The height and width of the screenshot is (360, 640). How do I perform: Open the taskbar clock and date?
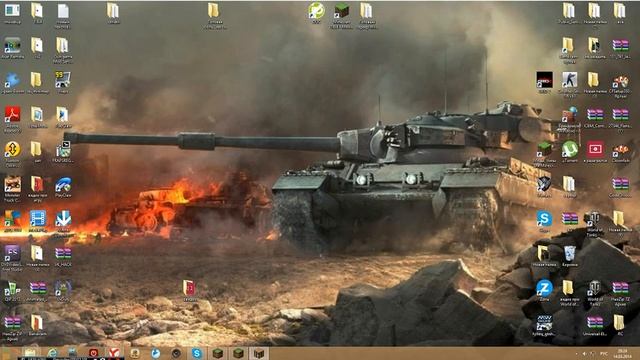pos(622,353)
